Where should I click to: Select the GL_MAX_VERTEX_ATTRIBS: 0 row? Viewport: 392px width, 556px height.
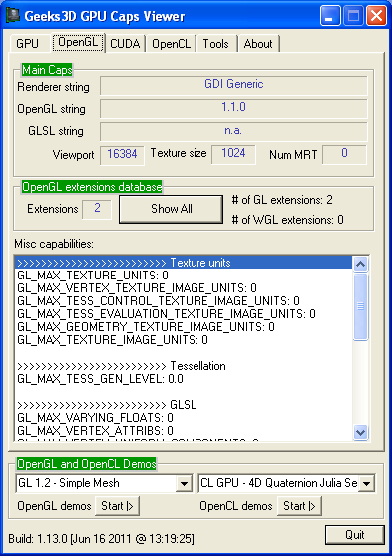coord(184,431)
